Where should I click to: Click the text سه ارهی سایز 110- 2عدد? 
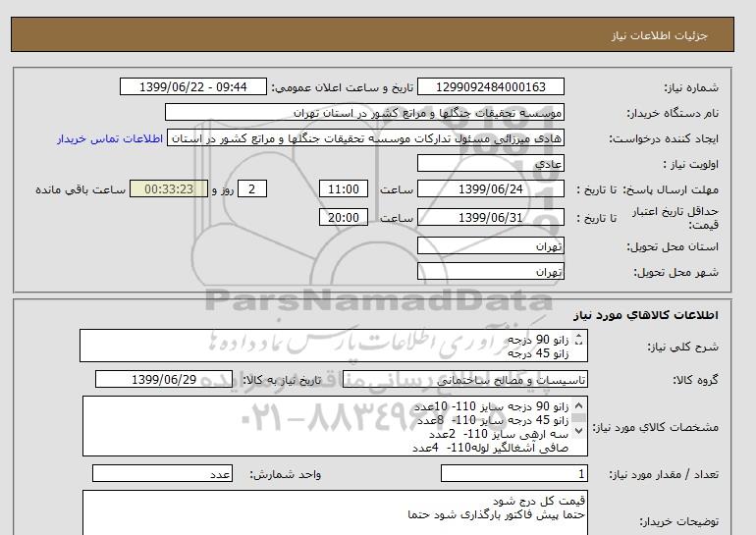click(499, 434)
